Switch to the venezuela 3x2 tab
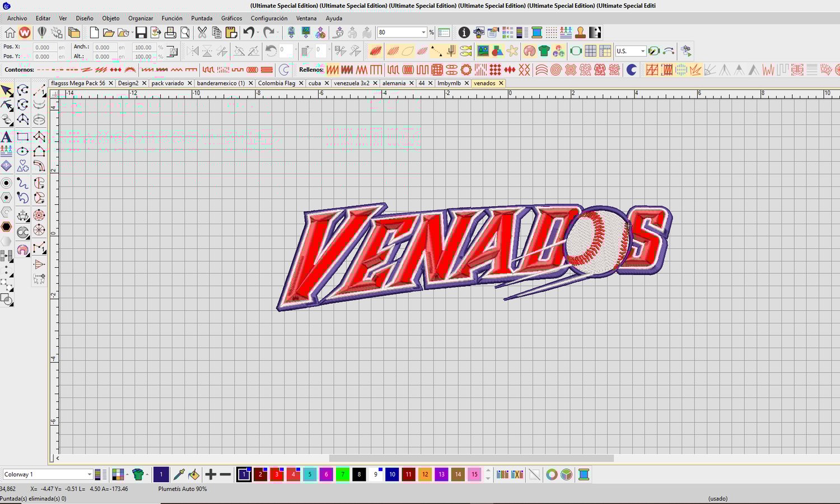 pos(352,83)
